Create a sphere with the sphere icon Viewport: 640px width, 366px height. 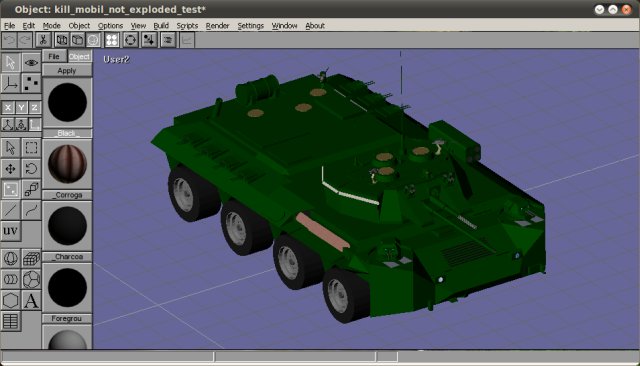tap(11, 258)
